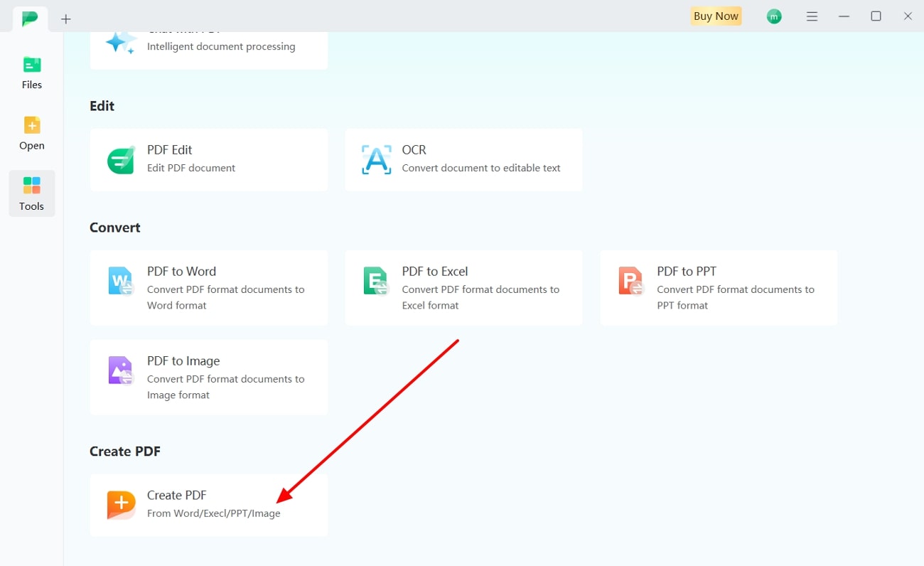Click the OCR scan icon
This screenshot has width=924, height=566.
pyautogui.click(x=376, y=160)
